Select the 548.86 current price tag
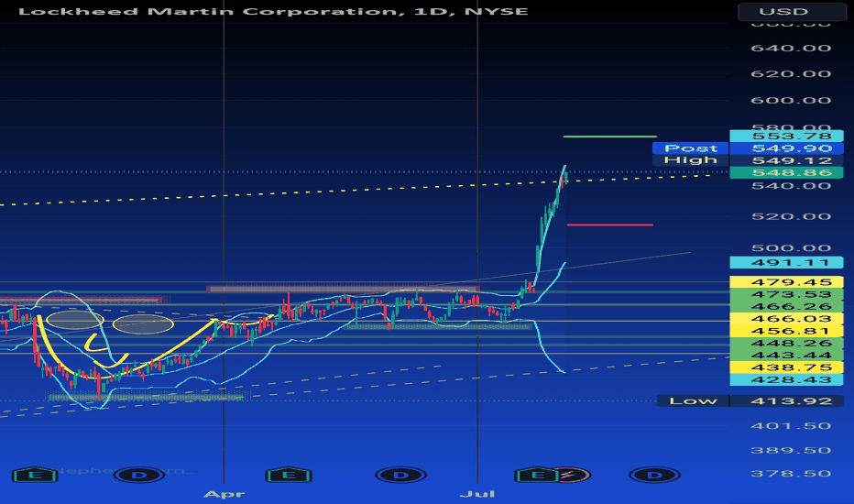The image size is (854, 504). pyautogui.click(x=786, y=172)
